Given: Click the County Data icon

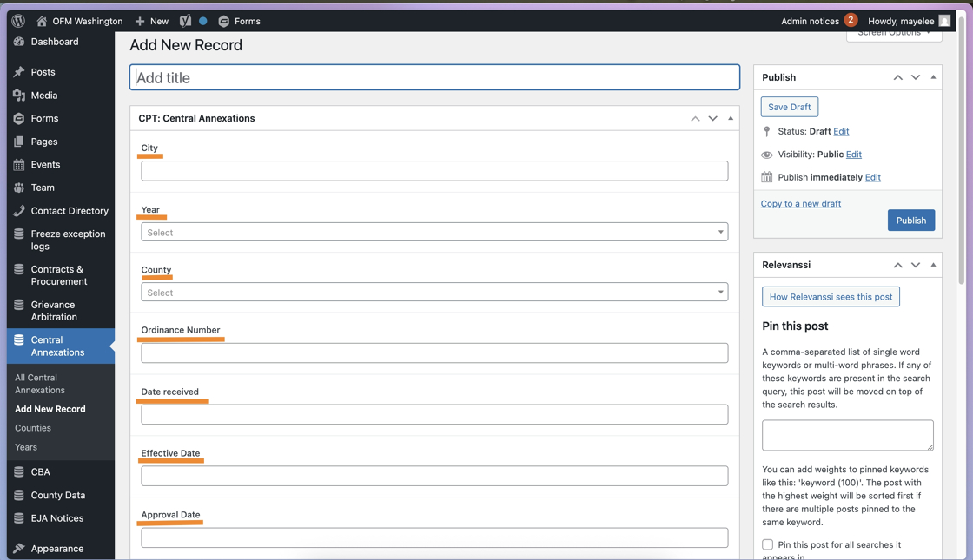Looking at the screenshot, I should pos(18,495).
